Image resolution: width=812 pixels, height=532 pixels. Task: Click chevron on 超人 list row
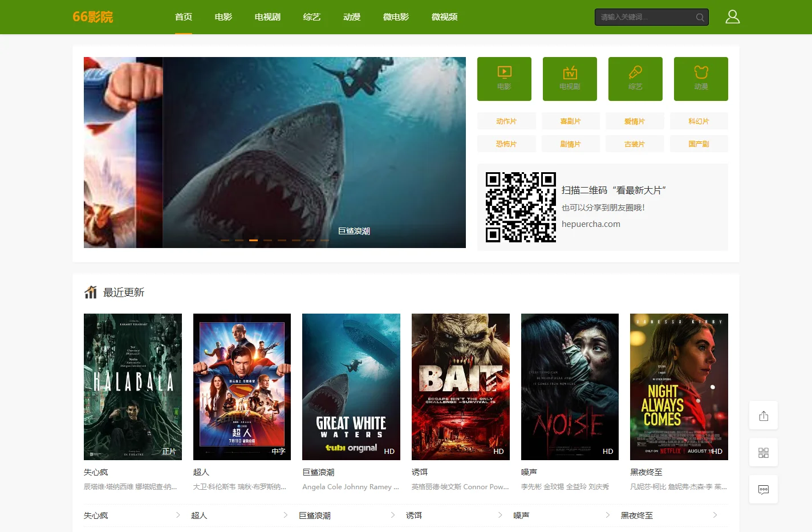(285, 515)
